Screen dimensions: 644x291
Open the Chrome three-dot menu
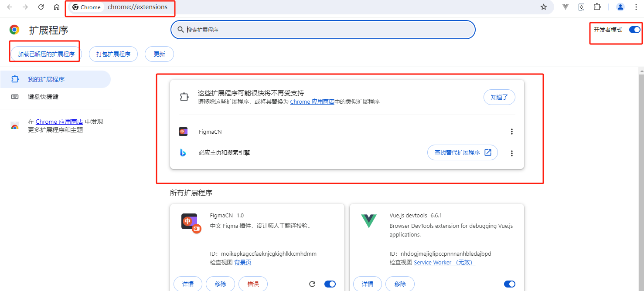636,7
